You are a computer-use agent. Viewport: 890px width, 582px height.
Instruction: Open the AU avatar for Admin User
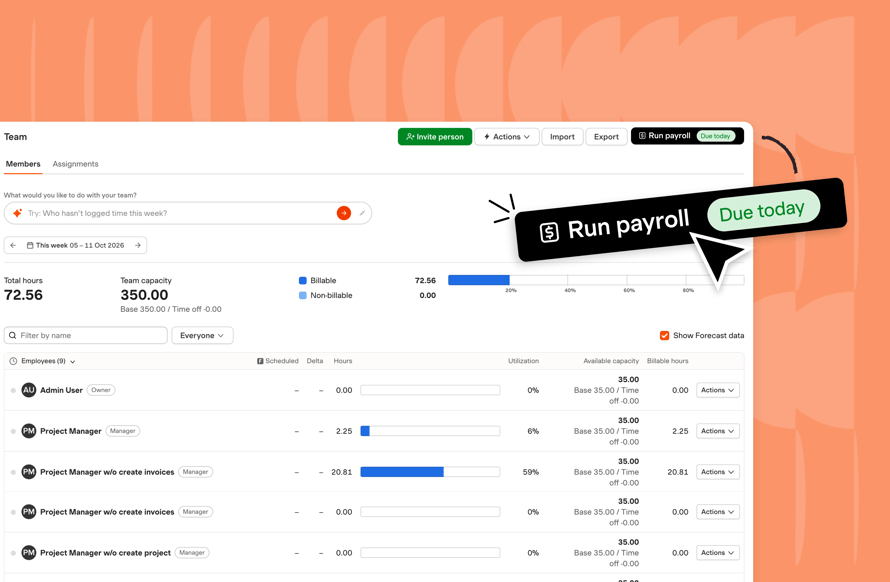pyautogui.click(x=28, y=390)
